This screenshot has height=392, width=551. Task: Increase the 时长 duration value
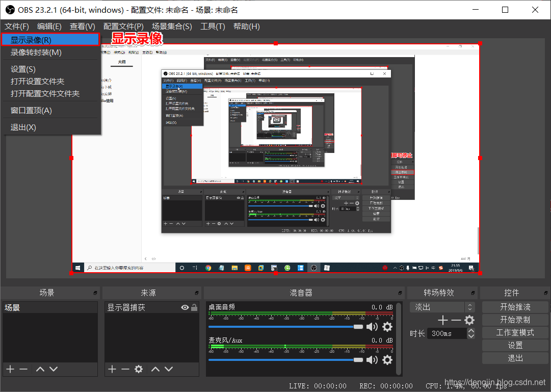(471, 330)
